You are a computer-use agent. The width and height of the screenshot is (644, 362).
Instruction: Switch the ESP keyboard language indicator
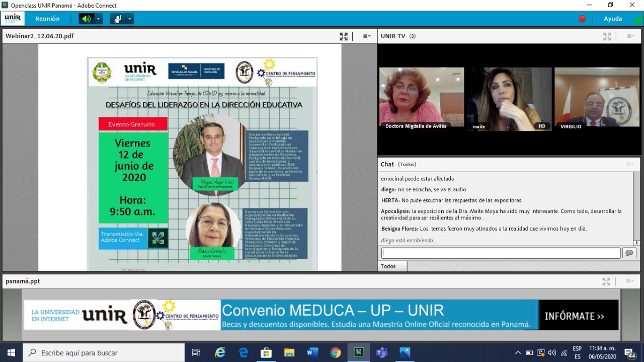578,353
